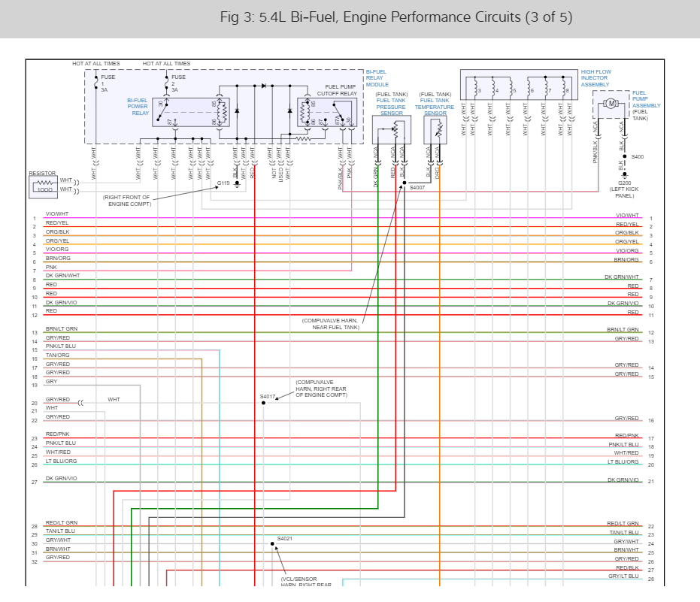Click the COMPUVALVE HARN, RIGHT REAR note

pos(322,389)
